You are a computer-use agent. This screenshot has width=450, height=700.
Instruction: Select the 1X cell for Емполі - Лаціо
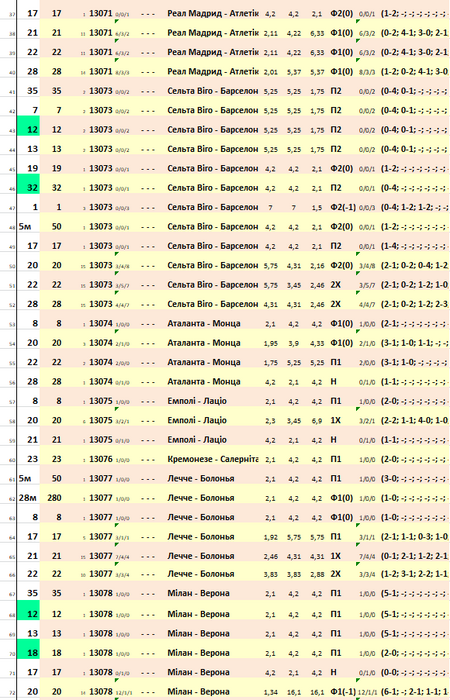pos(335,420)
